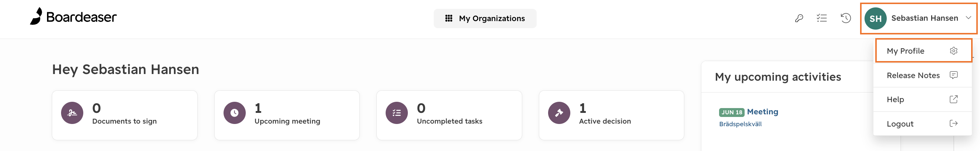The image size is (980, 151).
Task: Click the gavel icon for Active decision
Action: click(x=559, y=113)
